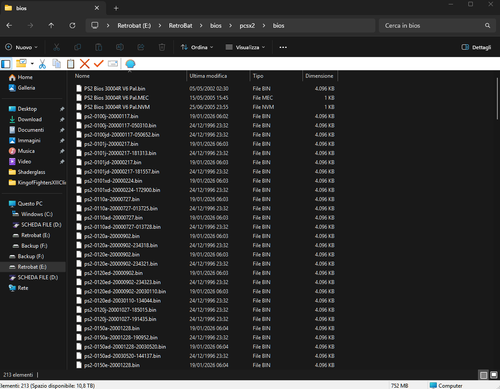Sort by Ultima modifica column header

pos(208,76)
